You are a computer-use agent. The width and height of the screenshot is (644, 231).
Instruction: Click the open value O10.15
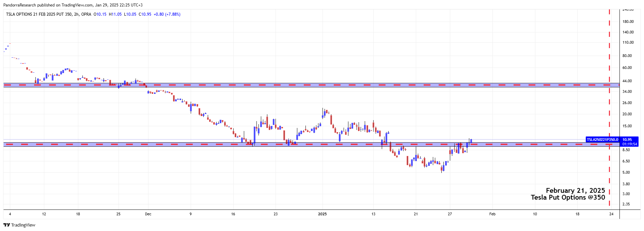(x=100, y=14)
